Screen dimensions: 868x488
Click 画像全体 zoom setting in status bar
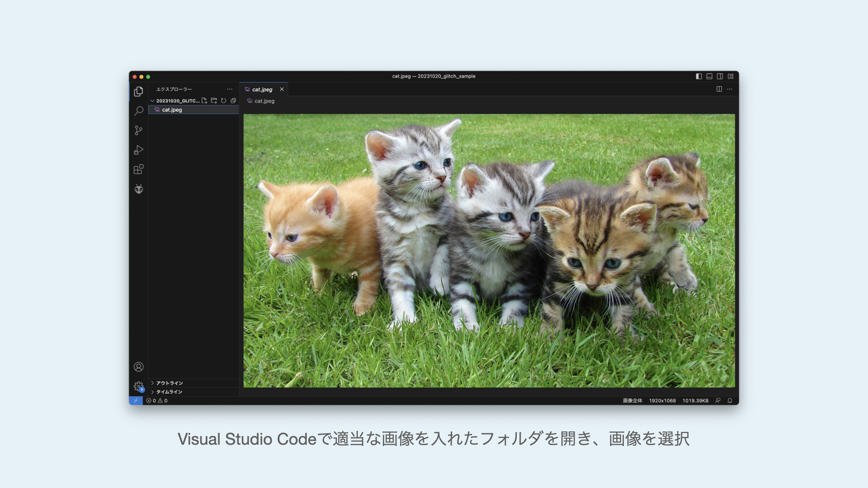(x=632, y=401)
